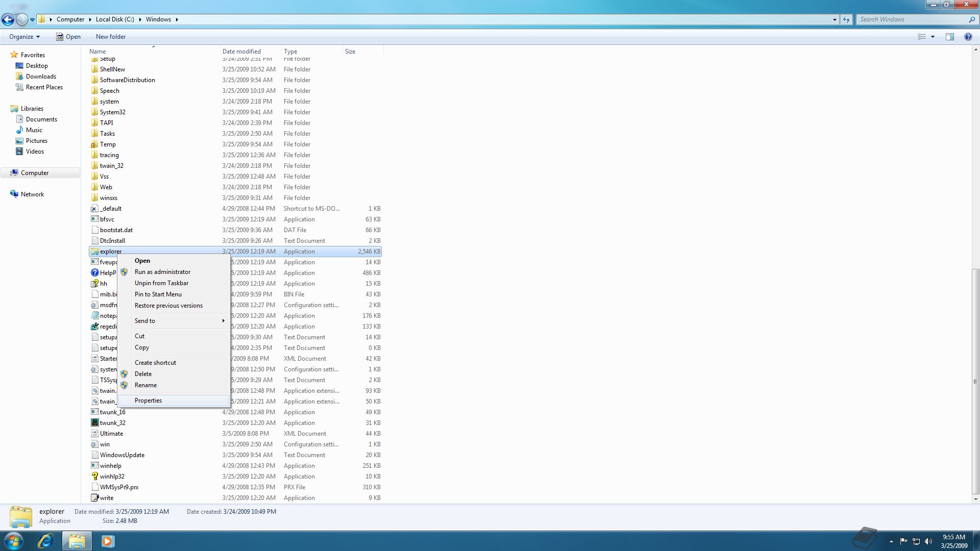The width and height of the screenshot is (980, 551).
Task: Select the winhlp32 file icon
Action: [94, 477]
